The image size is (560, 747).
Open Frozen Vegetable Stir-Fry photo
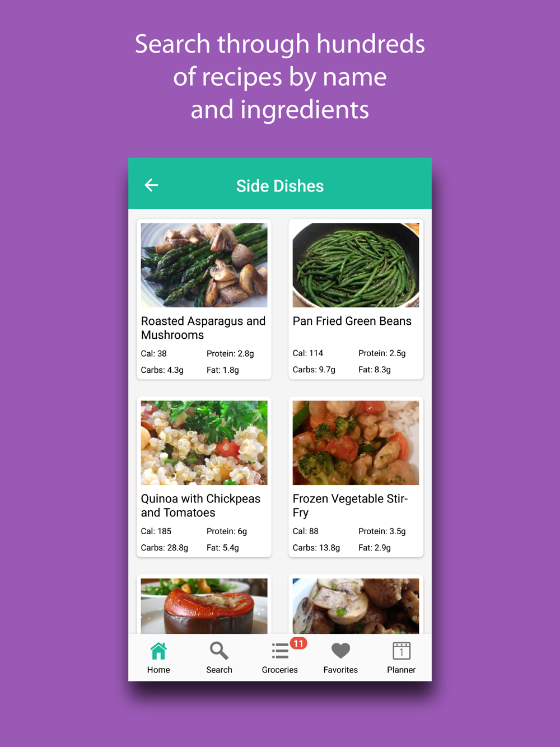click(x=356, y=442)
